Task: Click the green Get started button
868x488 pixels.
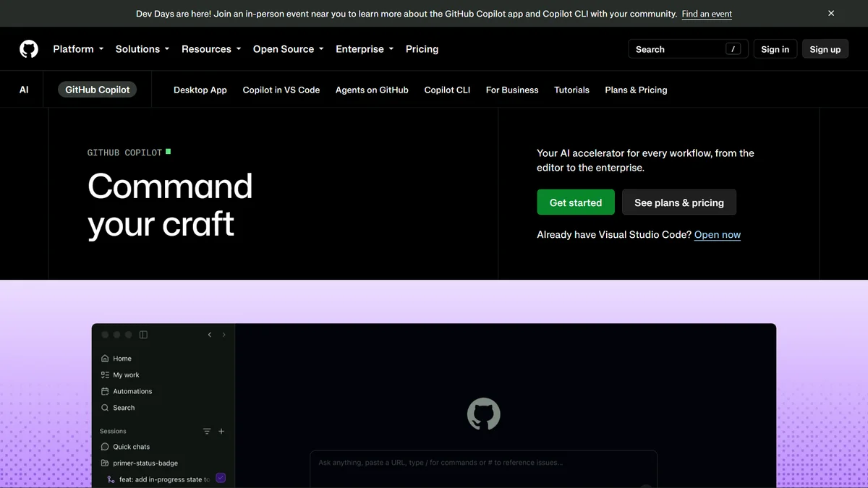Action: click(576, 202)
